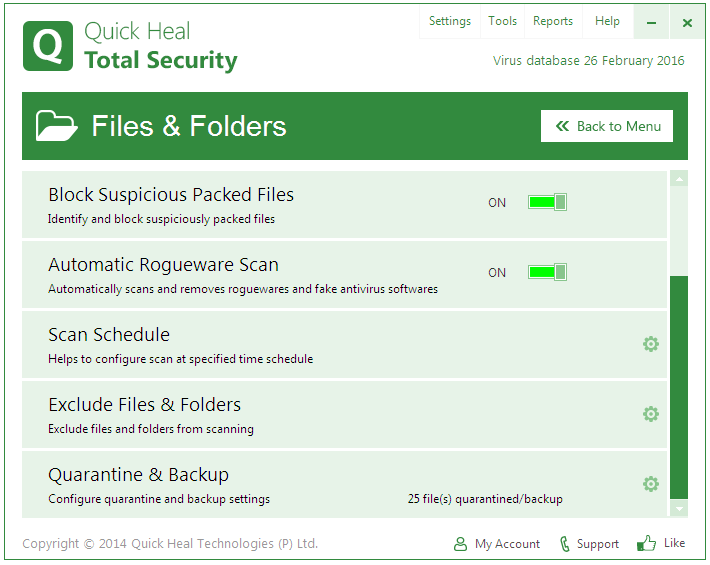The height and width of the screenshot is (565, 710).
Task: Click the Files & Folders folder icon
Action: point(57,126)
